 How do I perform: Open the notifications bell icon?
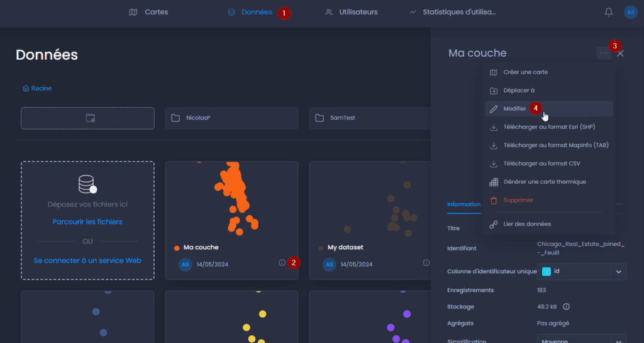click(609, 12)
